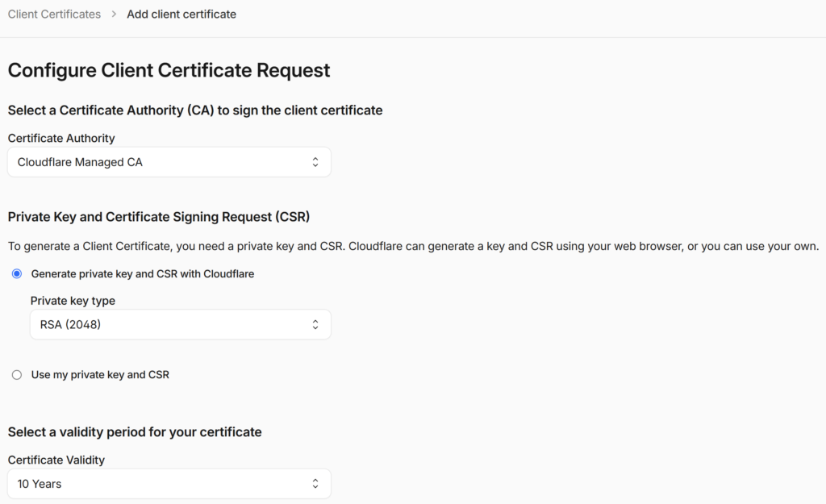Click the 'Private Key and Certificate Signing Request' heading

[159, 216]
